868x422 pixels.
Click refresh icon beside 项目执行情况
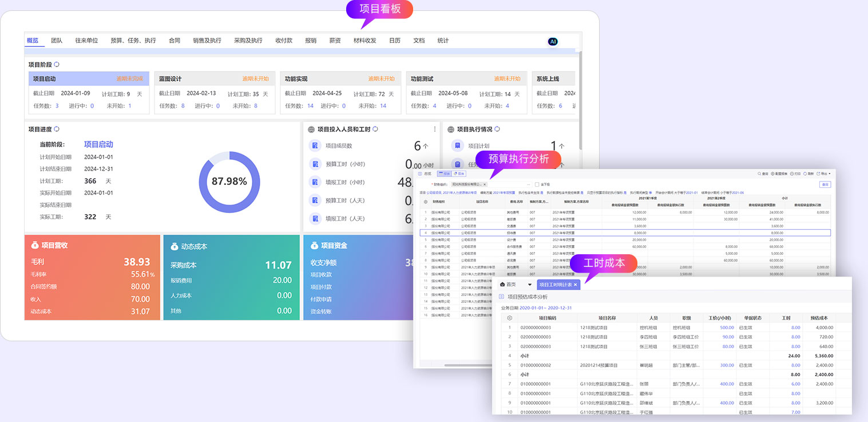[497, 129]
